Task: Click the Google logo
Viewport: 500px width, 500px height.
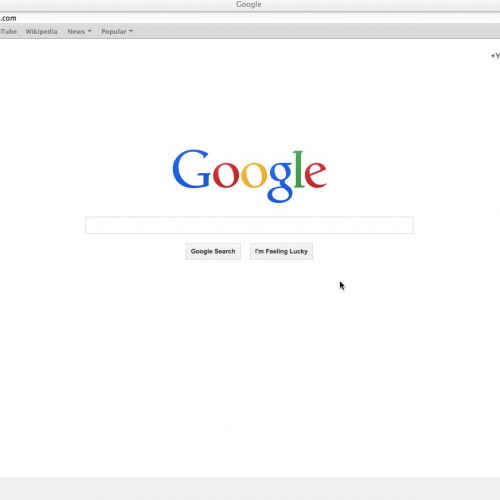Action: [x=249, y=176]
